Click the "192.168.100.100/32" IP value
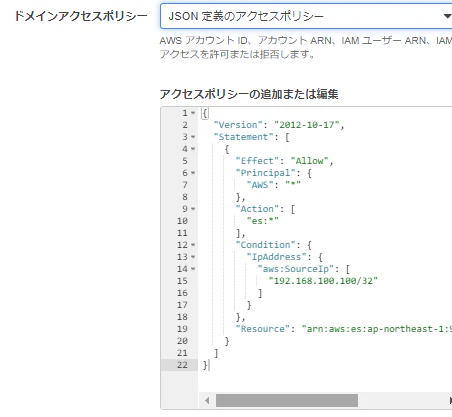Screen dimensions: 452x417 coord(323,281)
